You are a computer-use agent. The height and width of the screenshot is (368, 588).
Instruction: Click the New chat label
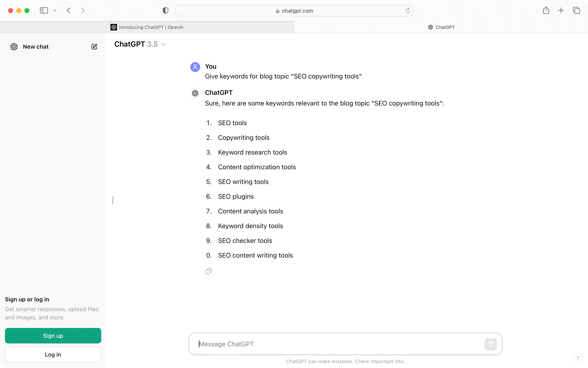tap(36, 47)
